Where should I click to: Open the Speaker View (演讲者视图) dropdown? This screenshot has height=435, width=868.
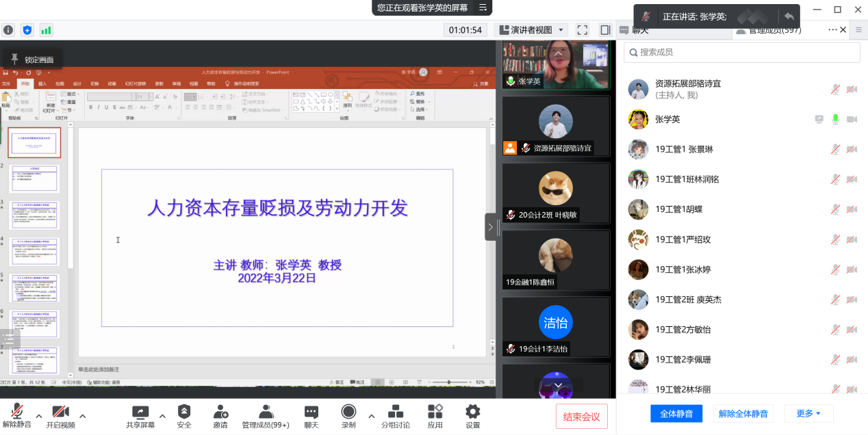coord(531,30)
